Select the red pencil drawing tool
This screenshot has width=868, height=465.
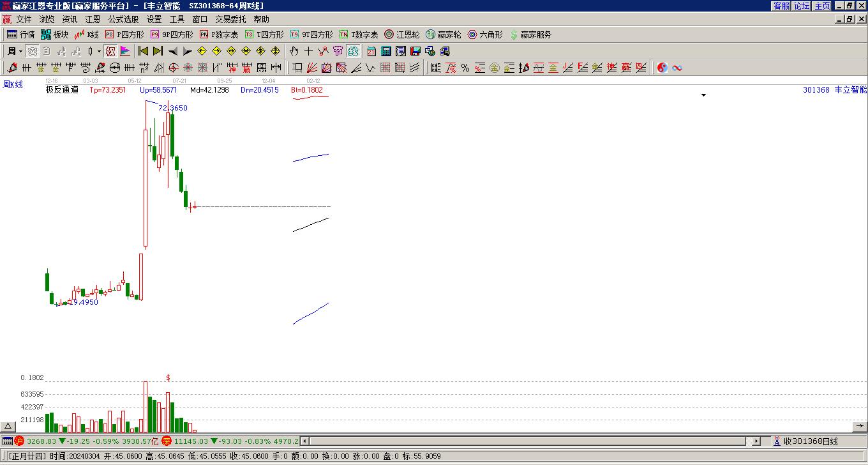12,68
